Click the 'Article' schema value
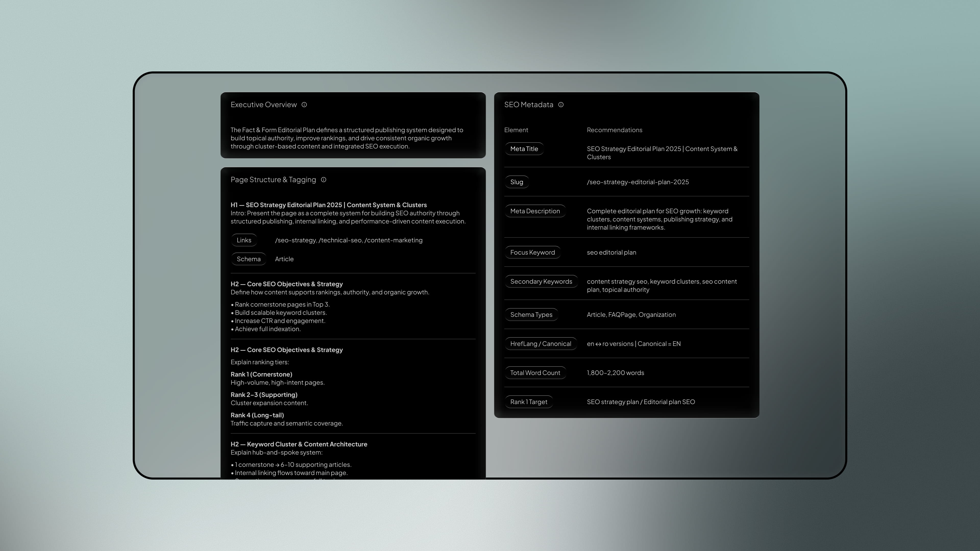Screen dimensions: 980x551 (284, 259)
